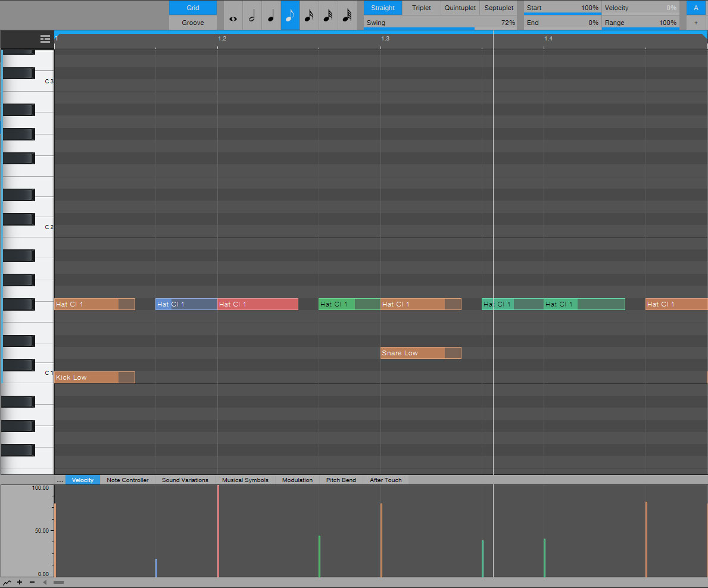This screenshot has width=708, height=588.
Task: Adjust the Swing slider at 72%
Action: coord(441,23)
